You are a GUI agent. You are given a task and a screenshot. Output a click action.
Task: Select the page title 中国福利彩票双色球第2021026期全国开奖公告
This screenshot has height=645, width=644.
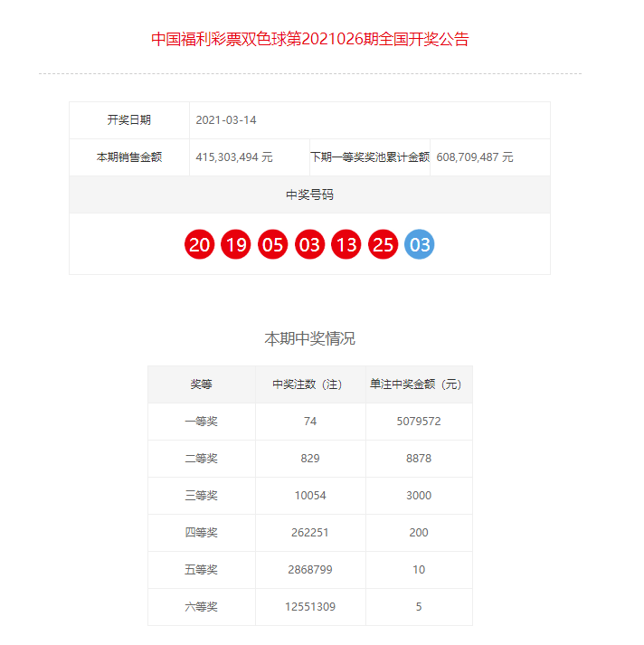pos(310,40)
